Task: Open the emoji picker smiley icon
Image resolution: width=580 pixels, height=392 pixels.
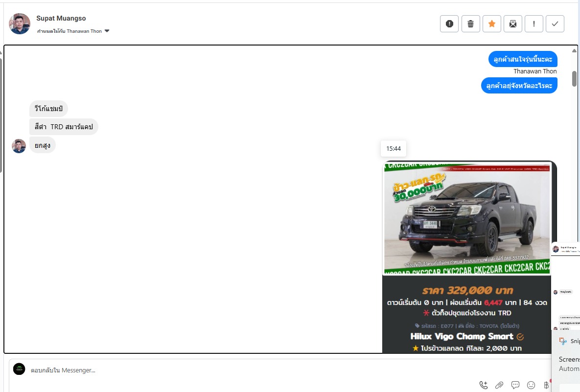Action: (531, 385)
